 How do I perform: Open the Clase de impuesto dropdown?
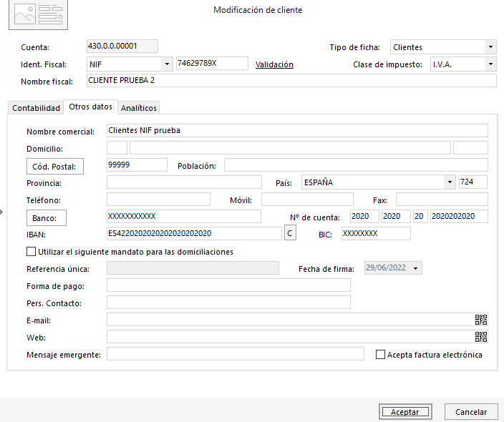coord(490,64)
